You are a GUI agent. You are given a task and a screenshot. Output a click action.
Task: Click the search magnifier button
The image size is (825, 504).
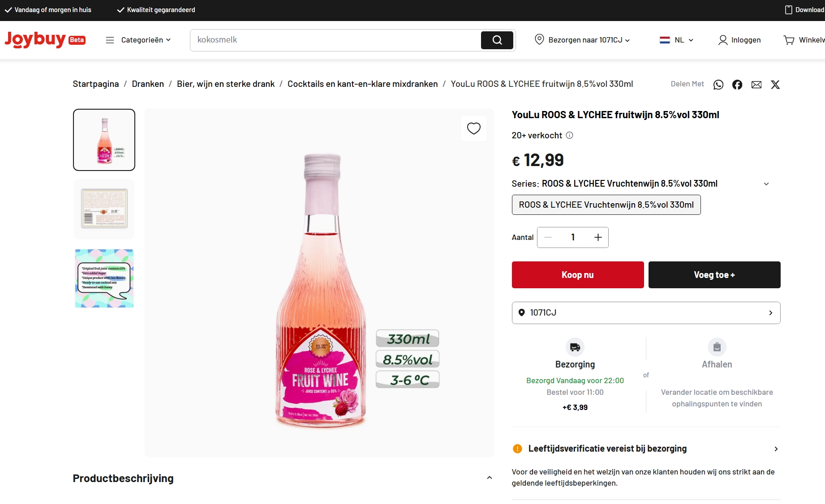click(x=497, y=40)
